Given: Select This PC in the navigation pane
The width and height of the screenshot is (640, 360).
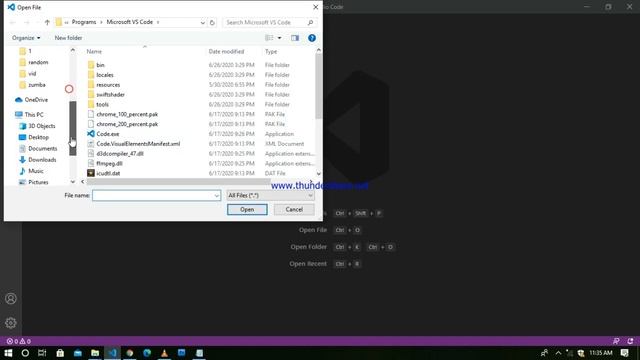Looking at the screenshot, I should point(29,115).
